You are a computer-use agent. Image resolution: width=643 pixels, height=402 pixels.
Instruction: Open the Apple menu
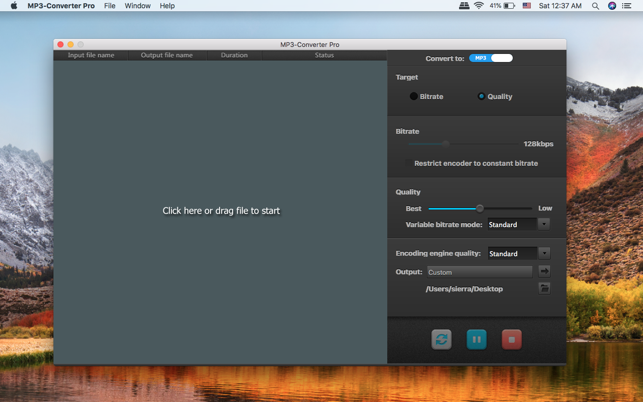point(14,6)
